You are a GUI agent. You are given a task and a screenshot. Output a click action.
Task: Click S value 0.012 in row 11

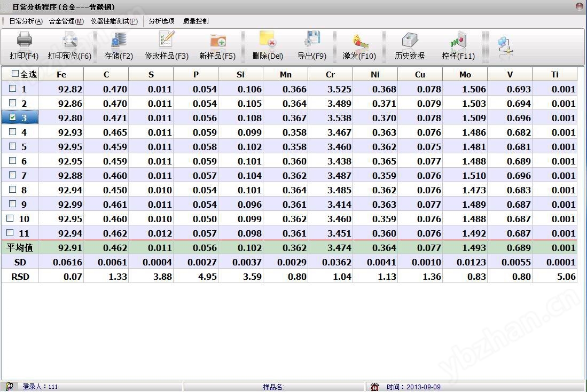coord(160,233)
